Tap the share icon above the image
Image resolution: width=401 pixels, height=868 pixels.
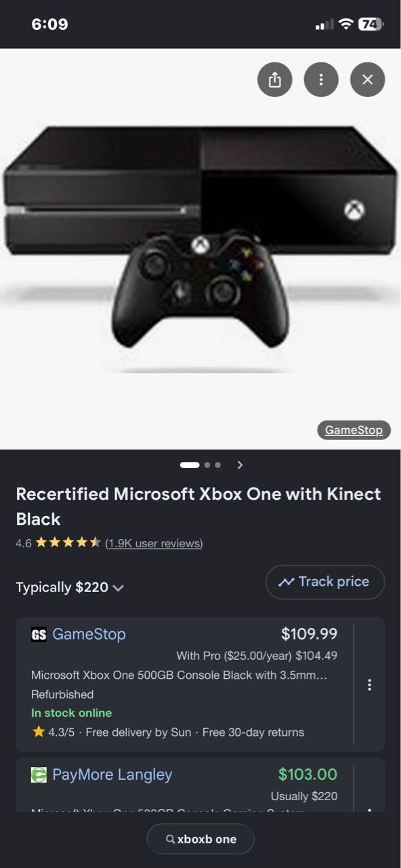coord(275,80)
